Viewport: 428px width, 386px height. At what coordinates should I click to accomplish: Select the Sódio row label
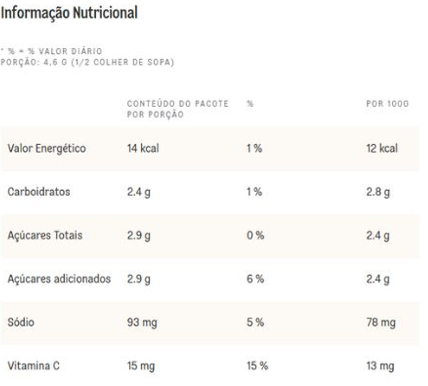click(21, 322)
